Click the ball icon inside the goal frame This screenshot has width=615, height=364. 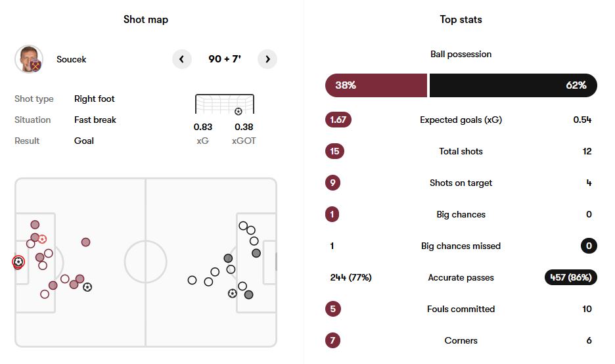(238, 111)
